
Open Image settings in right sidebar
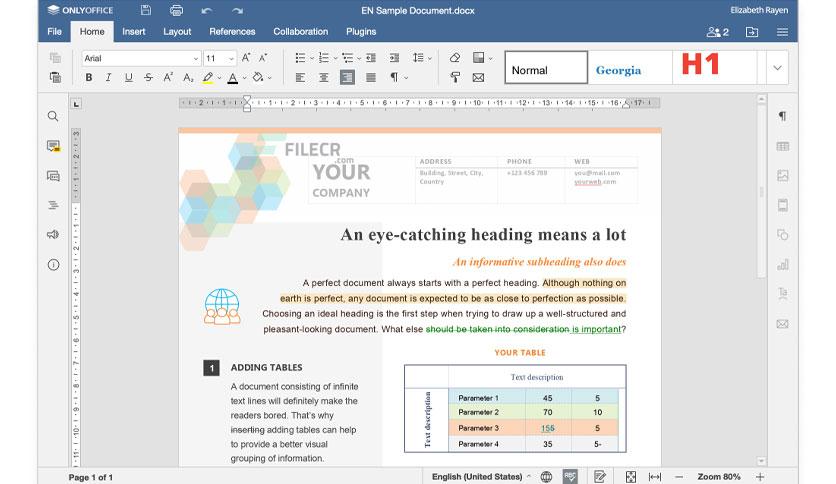[782, 175]
